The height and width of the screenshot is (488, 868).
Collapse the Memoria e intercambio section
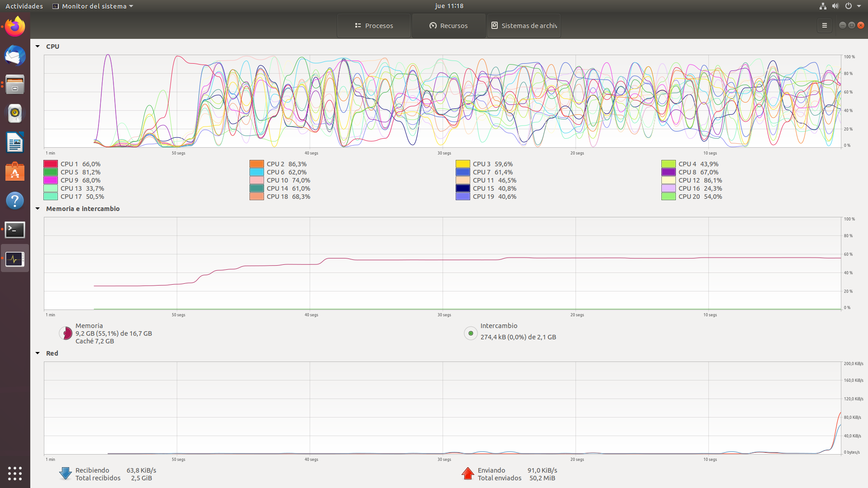[38, 209]
